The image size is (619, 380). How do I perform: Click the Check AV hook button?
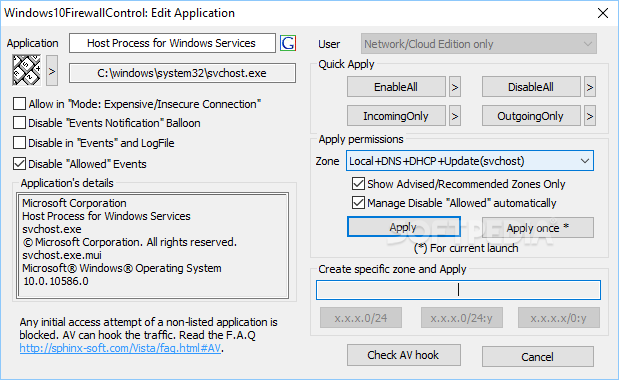click(403, 355)
